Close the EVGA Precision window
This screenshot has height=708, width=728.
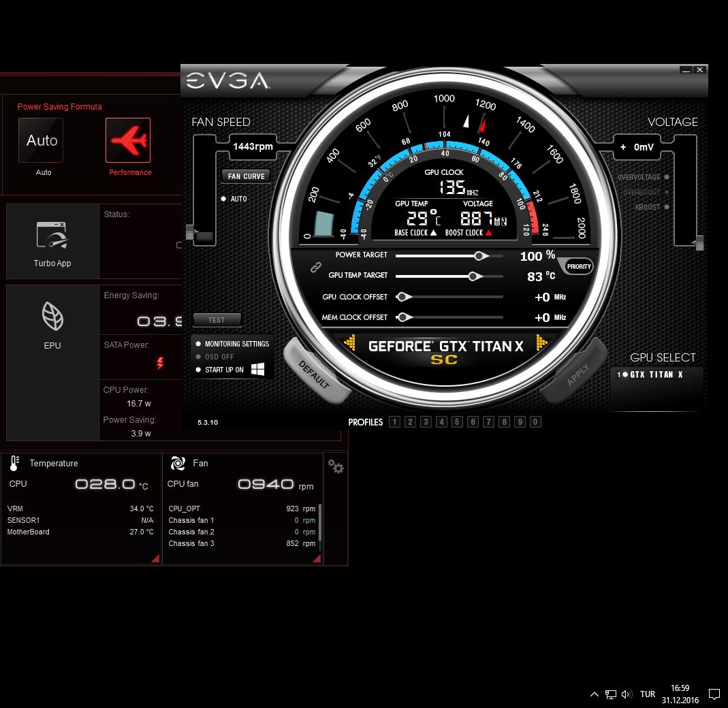click(699, 70)
